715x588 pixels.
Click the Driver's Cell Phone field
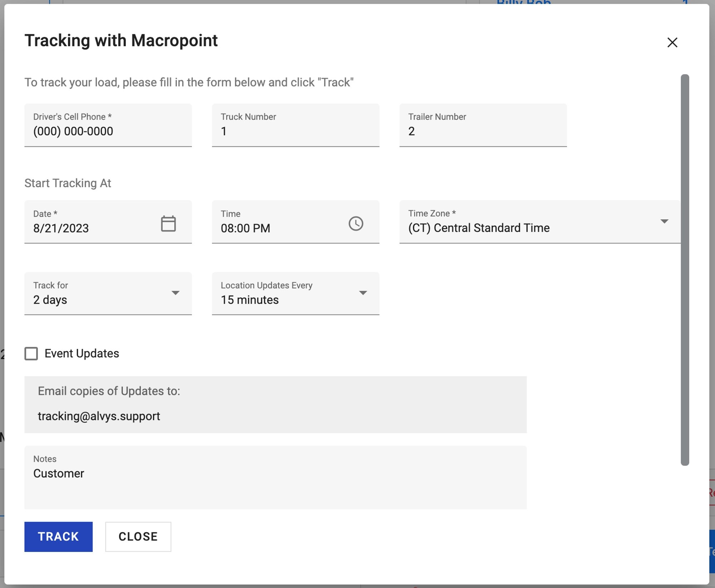[x=108, y=125]
